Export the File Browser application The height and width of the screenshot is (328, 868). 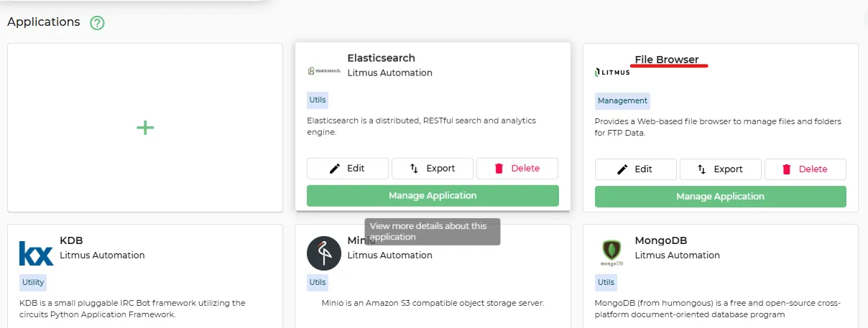[721, 169]
